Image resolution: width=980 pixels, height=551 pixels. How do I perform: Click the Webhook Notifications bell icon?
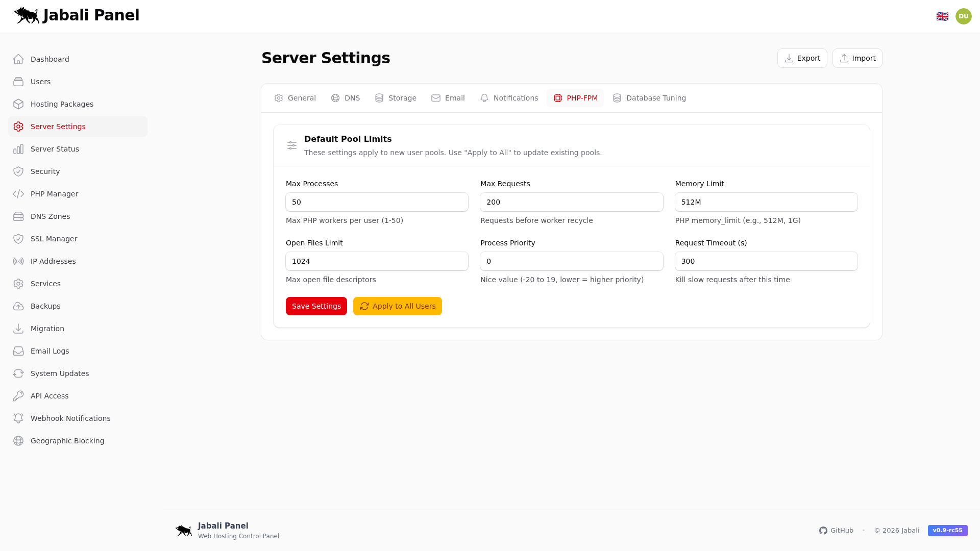(x=18, y=418)
